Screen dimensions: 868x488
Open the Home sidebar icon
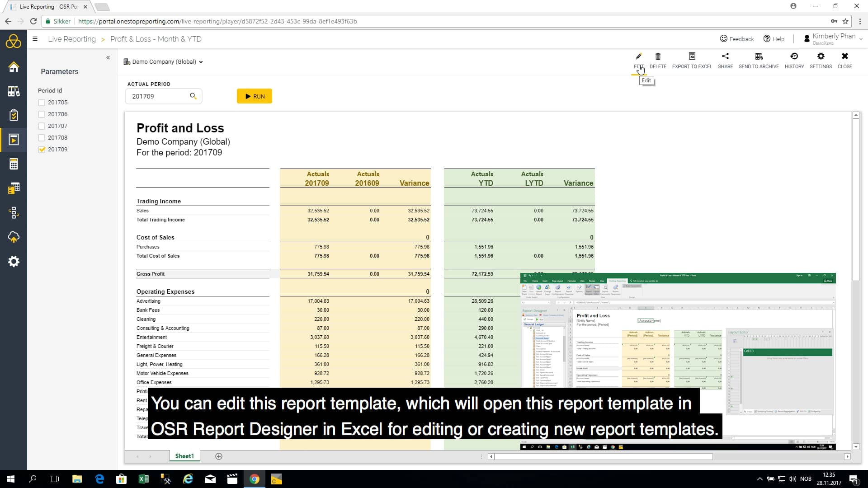[14, 66]
